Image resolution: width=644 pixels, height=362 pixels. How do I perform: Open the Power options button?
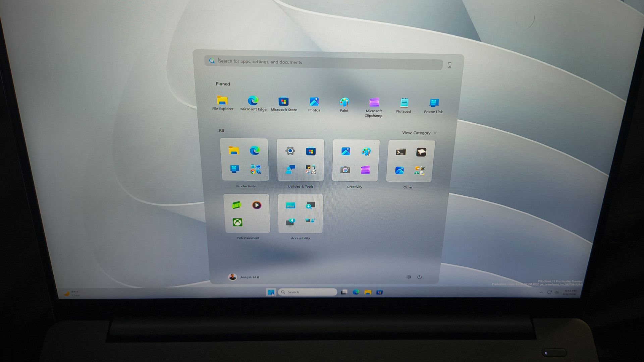(x=419, y=277)
